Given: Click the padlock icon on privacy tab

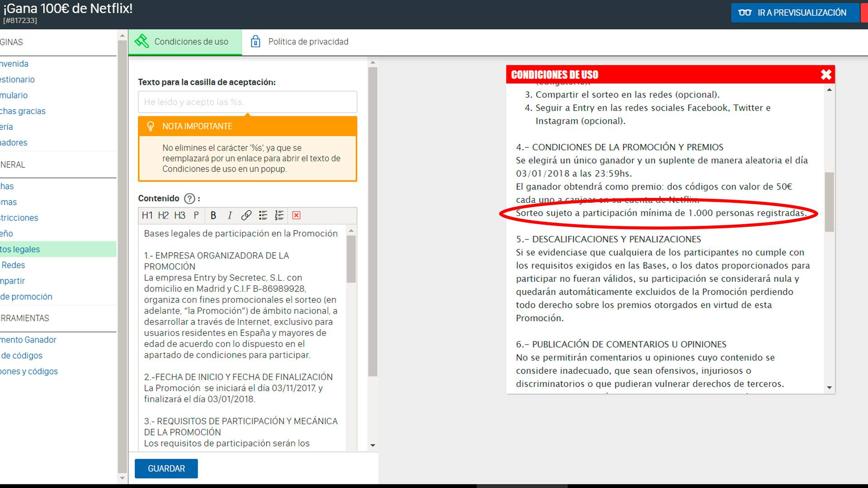Looking at the screenshot, I should point(255,42).
